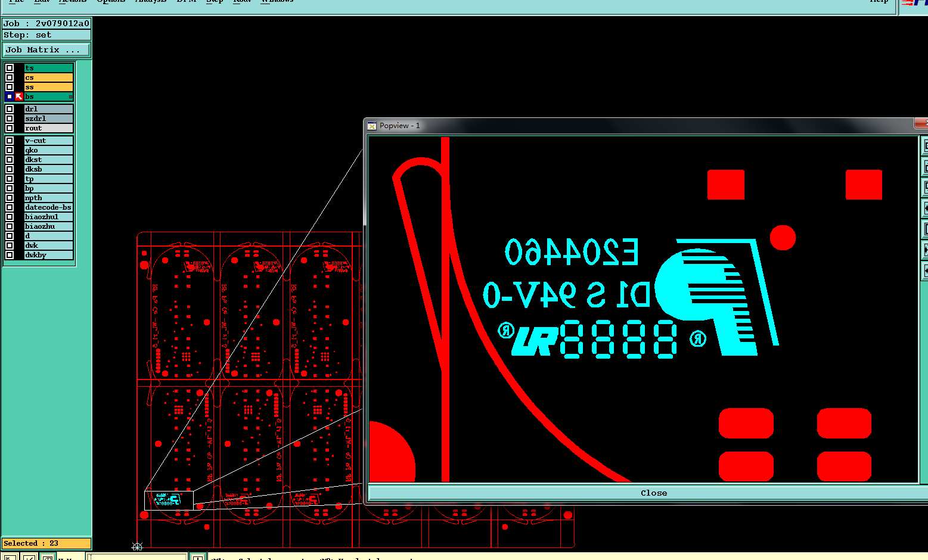
Task: Select the tp layer name
Action: [x=48, y=179]
